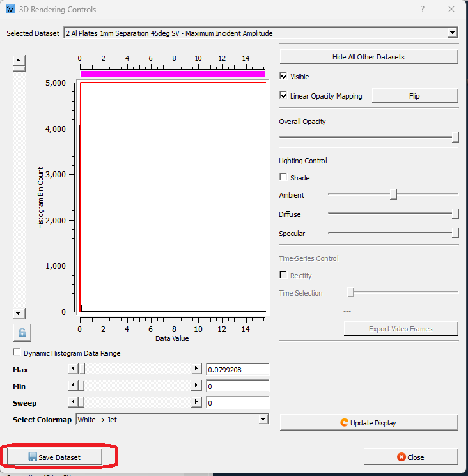Expand the Select Colormap dropdown
Screen dimensions: 468x476
(263, 419)
